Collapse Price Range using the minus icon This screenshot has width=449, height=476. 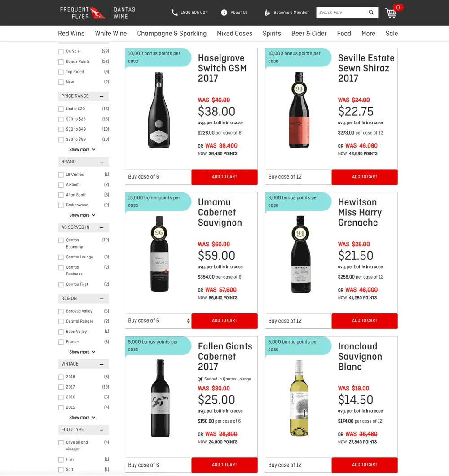click(x=101, y=96)
